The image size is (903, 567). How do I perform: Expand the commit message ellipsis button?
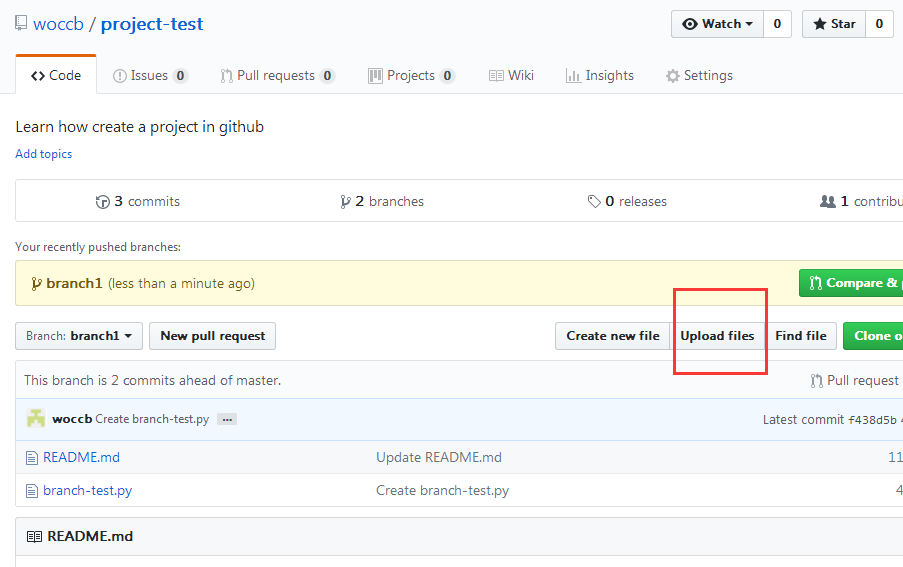(227, 420)
